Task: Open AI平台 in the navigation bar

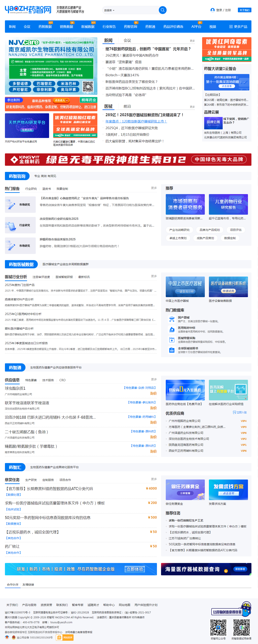Action: pos(196,27)
